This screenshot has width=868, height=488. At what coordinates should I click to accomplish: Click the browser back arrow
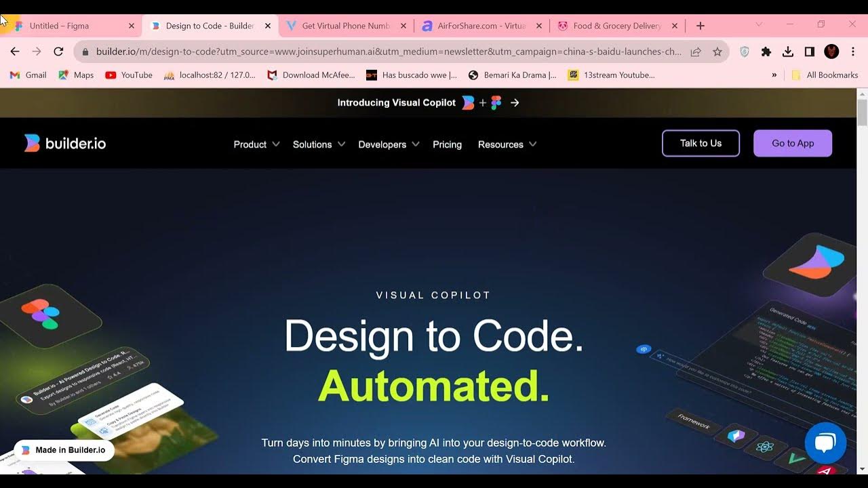tap(15, 52)
